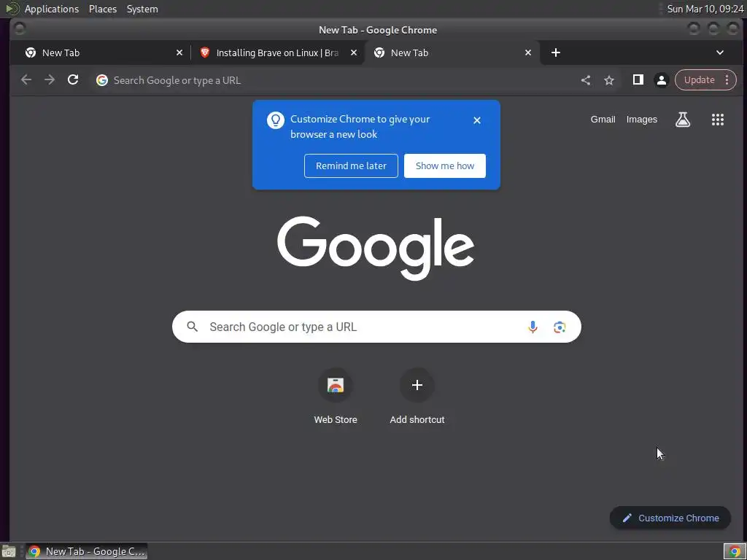
Task: Click the Add shortcut label
Action: coord(417,419)
